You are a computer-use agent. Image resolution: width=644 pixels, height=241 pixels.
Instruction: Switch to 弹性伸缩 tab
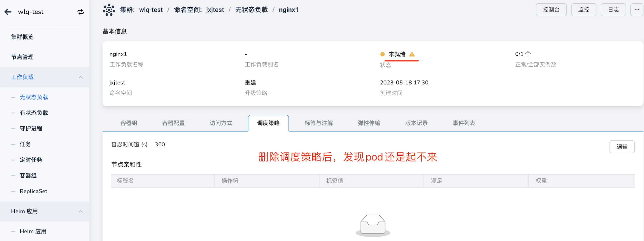[x=369, y=123]
